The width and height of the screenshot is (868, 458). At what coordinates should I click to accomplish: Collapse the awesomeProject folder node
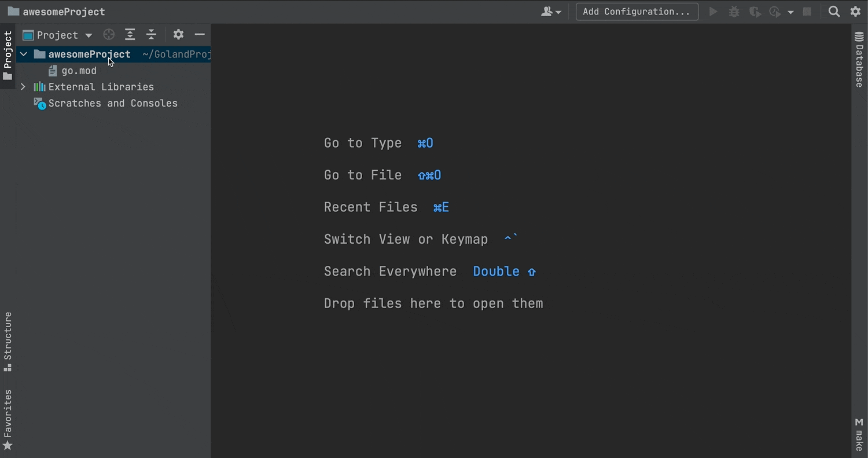click(x=24, y=54)
